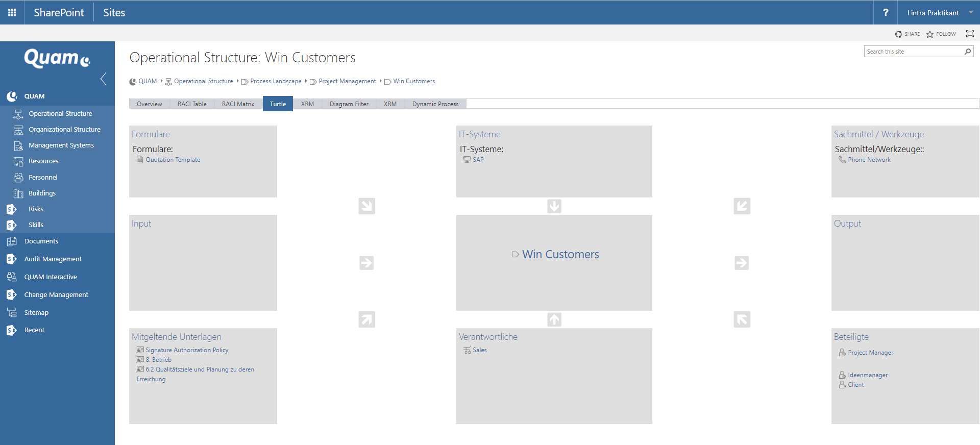Open QUAM Interactive in the sidebar

point(51,277)
